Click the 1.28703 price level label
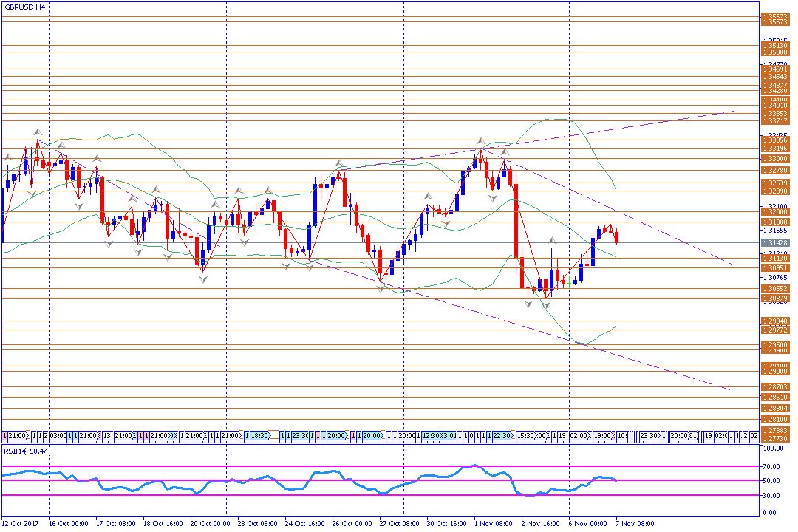 tap(775, 387)
